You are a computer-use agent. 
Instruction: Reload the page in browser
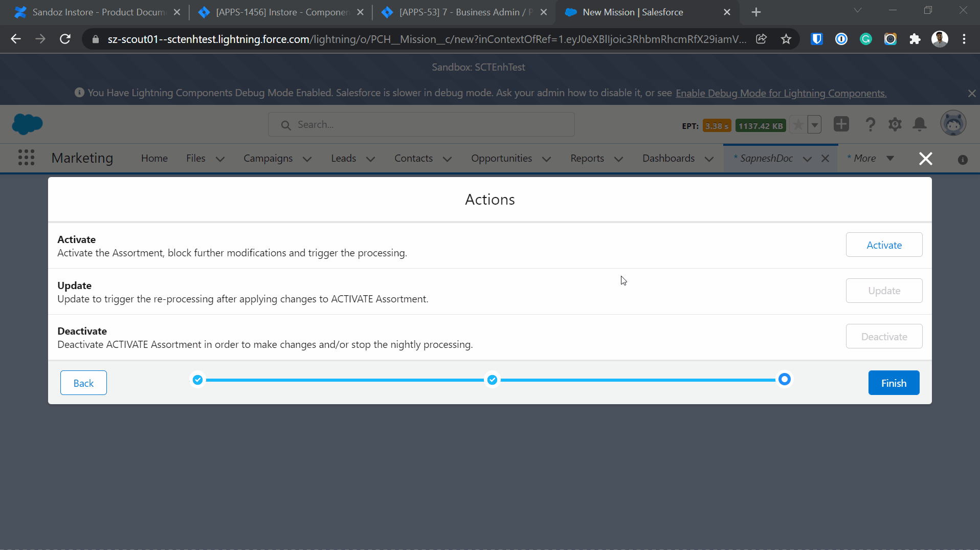point(65,39)
